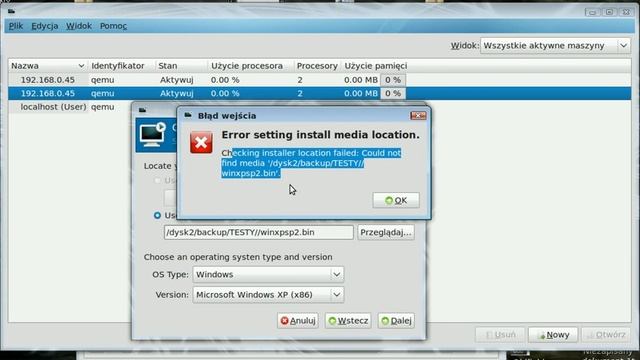Click the wizard window title icon

142,110
